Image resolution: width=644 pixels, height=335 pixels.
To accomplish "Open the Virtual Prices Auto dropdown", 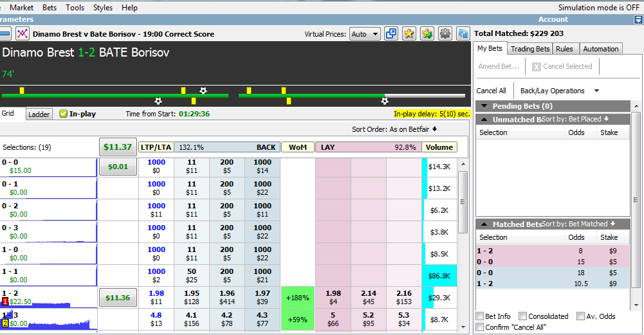I will click(x=365, y=34).
